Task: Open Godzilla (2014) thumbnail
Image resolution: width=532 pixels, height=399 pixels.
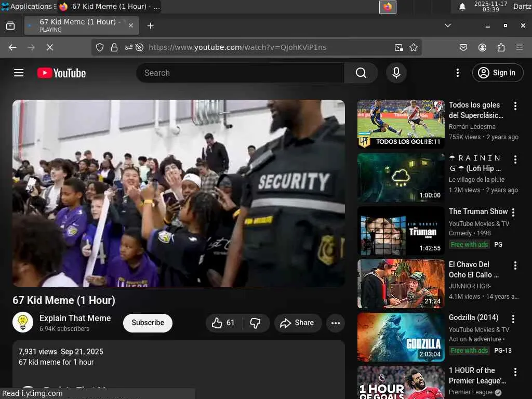Action: point(401,337)
